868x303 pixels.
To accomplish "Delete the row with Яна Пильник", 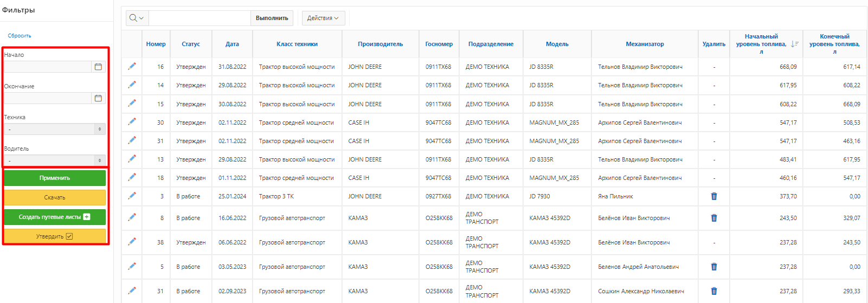I will pos(713,196).
